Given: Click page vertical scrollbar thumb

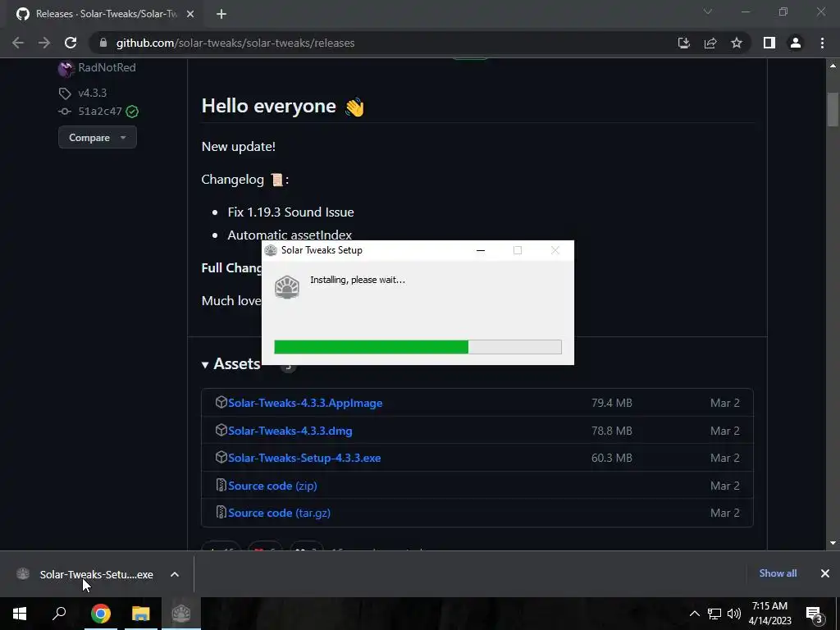Looking at the screenshot, I should coord(833,110).
